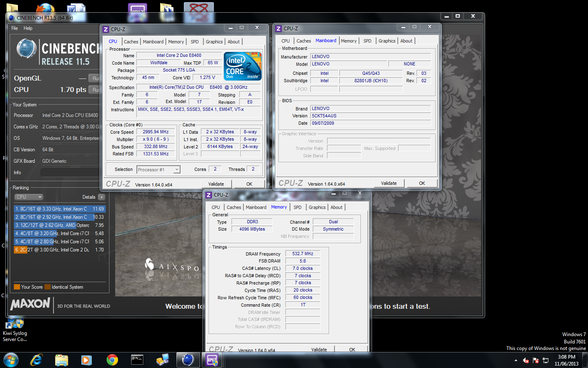Select the 4C/8T 3.20 GHz Core i7 row
Viewport: 588px width, 368px height.
click(60, 233)
